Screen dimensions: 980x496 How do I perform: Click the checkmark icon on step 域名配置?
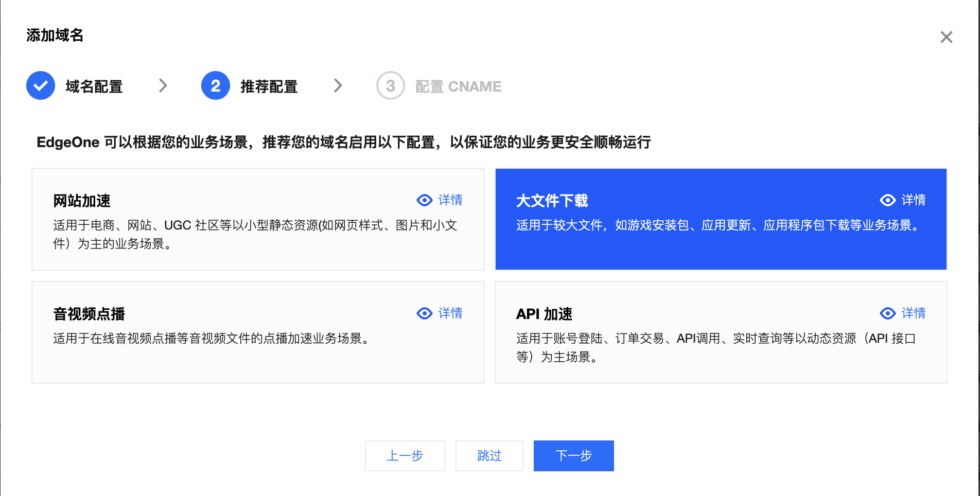point(41,85)
